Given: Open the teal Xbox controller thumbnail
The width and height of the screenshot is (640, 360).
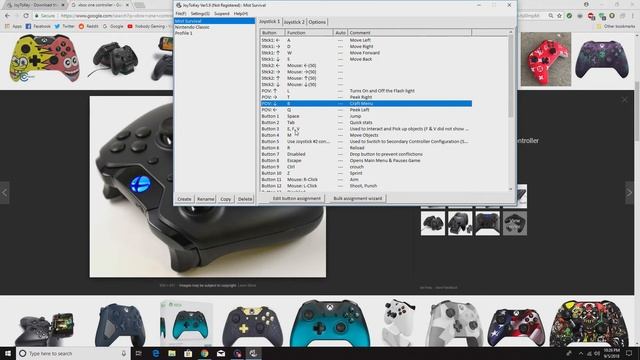Looking at the screenshot, I should (x=330, y=322).
